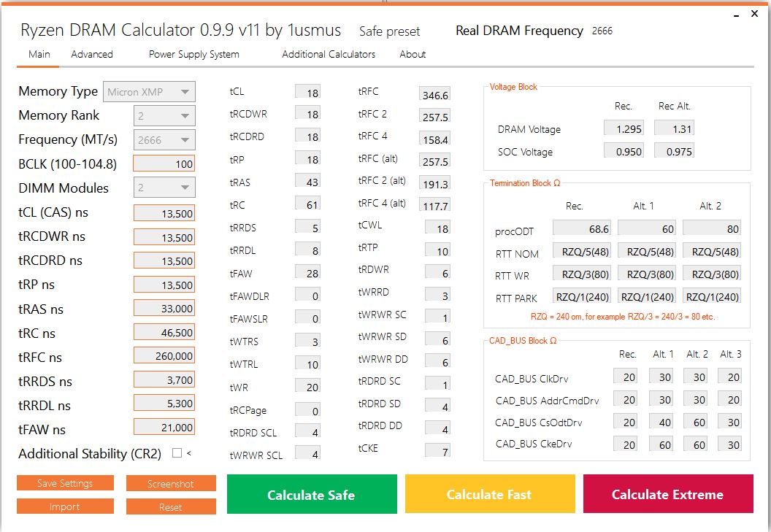Click the SOC Voltage Rec. value 0.950
The image size is (771, 532).
coord(624,151)
